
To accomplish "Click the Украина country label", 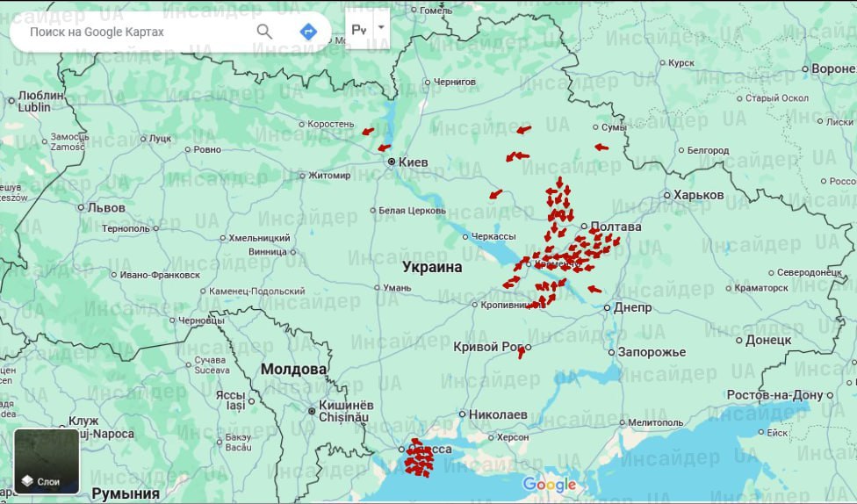I will [x=432, y=267].
